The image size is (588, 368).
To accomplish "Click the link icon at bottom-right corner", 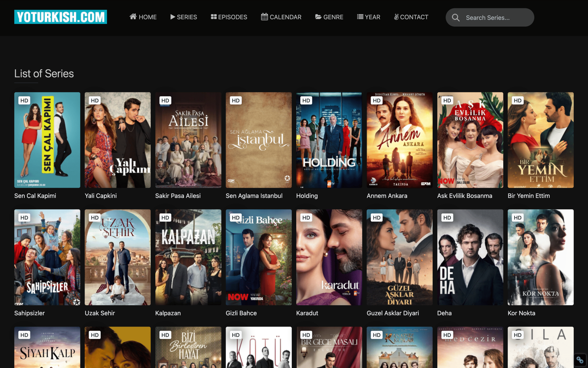I will pyautogui.click(x=580, y=360).
